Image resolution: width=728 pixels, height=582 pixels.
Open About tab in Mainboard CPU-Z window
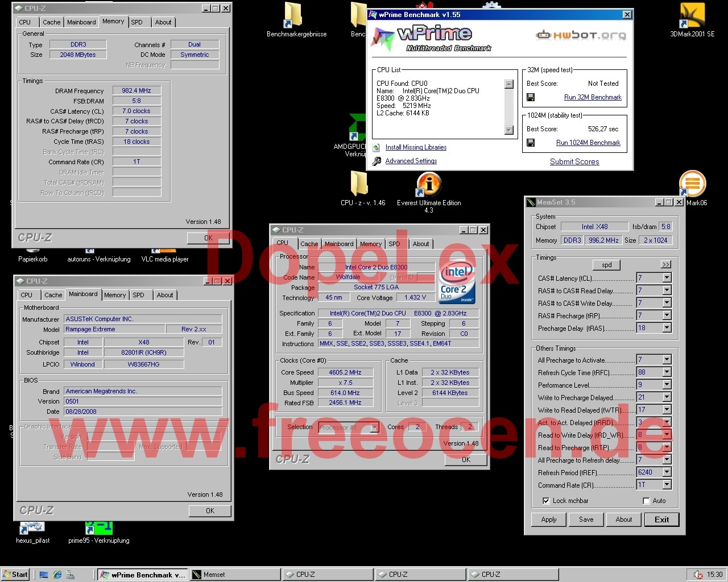[165, 295]
